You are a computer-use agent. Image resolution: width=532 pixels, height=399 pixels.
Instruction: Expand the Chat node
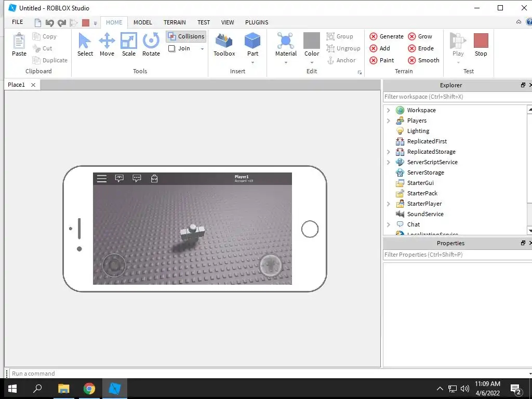(389, 224)
